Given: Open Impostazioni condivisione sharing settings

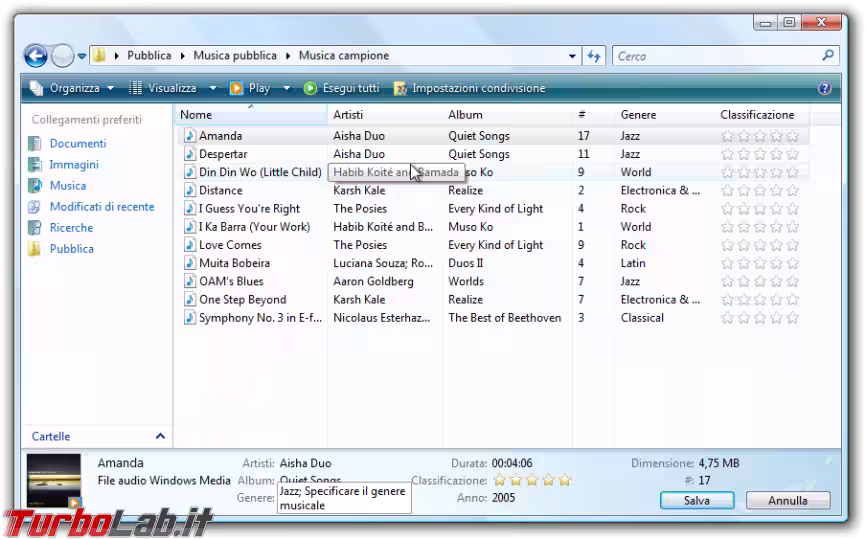Looking at the screenshot, I should point(470,88).
